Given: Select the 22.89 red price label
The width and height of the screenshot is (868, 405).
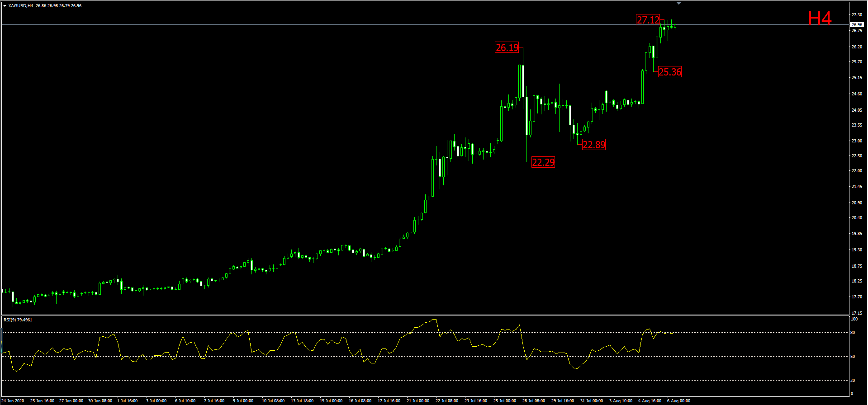Looking at the screenshot, I should click(x=594, y=145).
